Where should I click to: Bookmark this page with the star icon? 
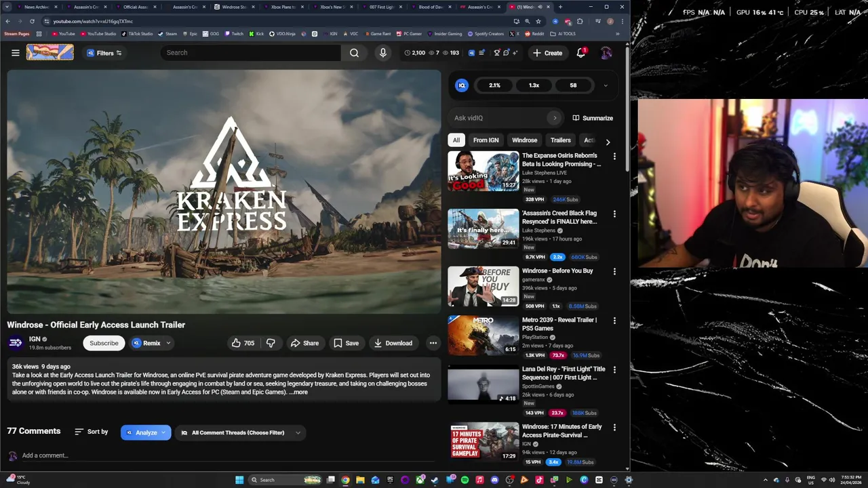(538, 21)
